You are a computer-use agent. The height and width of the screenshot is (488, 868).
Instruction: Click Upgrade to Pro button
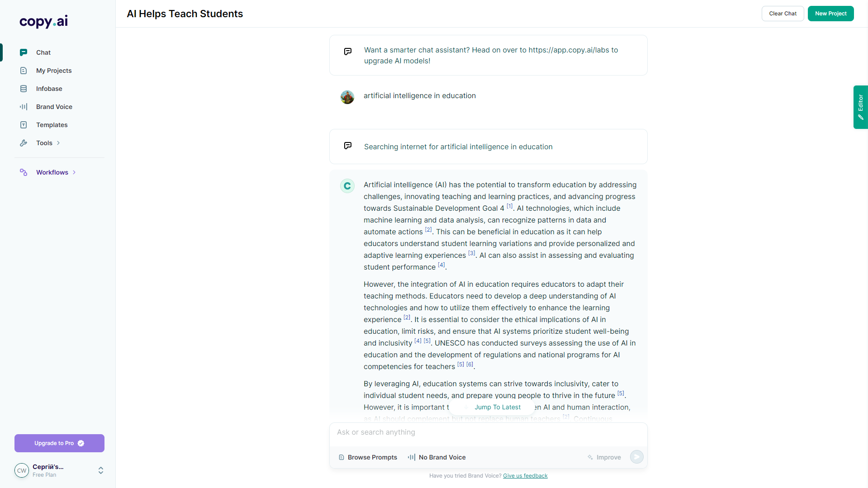(59, 443)
